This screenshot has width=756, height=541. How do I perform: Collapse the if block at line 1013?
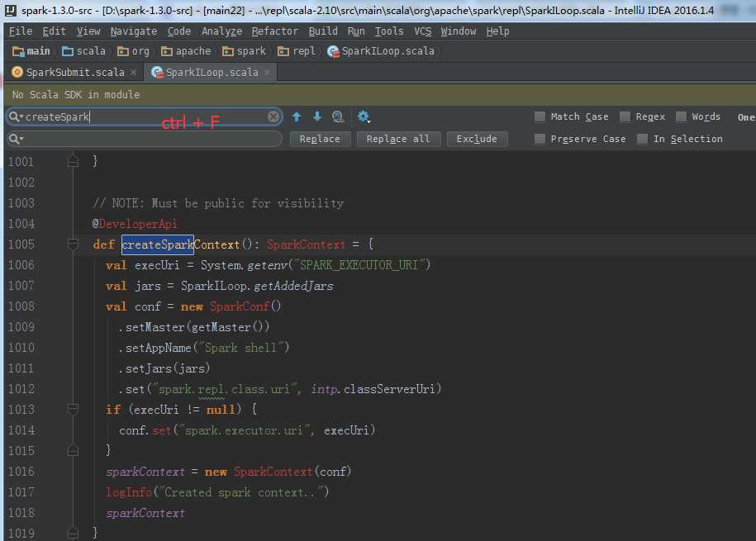tap(73, 410)
